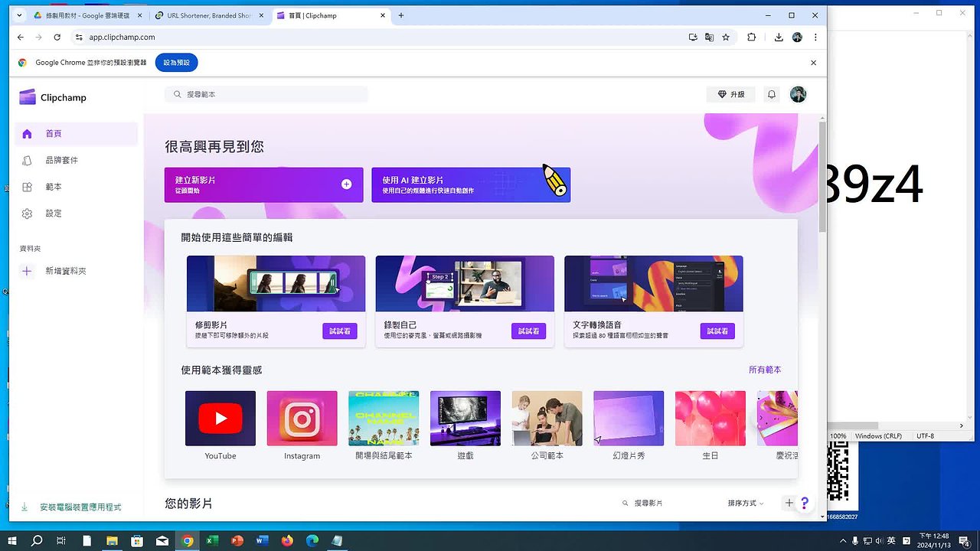Open the help question mark button
The image size is (980, 551).
[x=805, y=503]
